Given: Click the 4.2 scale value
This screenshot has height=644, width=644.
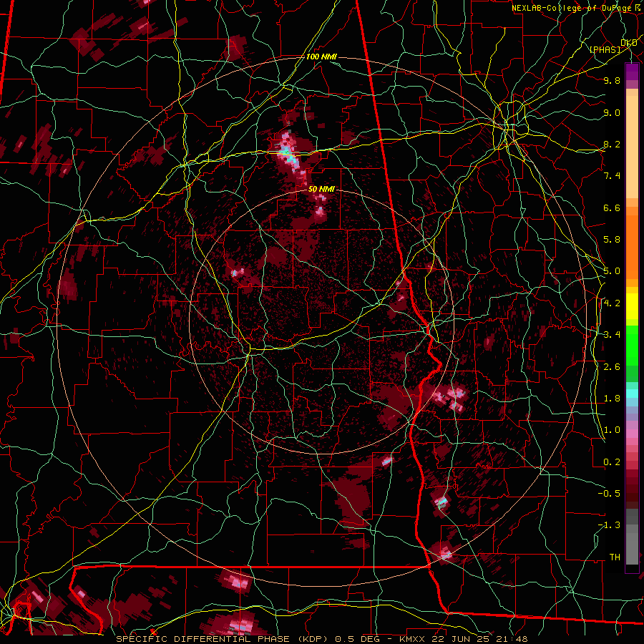Looking at the screenshot, I should (612, 303).
